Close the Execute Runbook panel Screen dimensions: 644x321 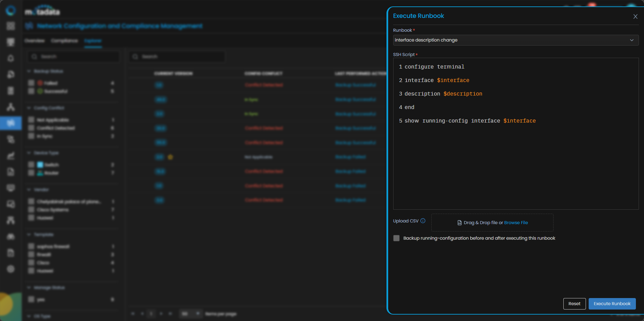click(x=635, y=17)
